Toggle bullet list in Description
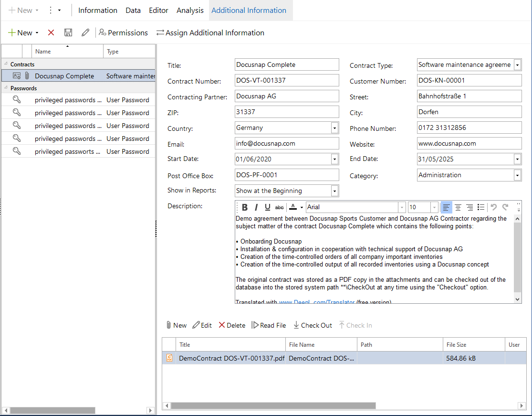This screenshot has height=416, width=532. click(x=481, y=207)
